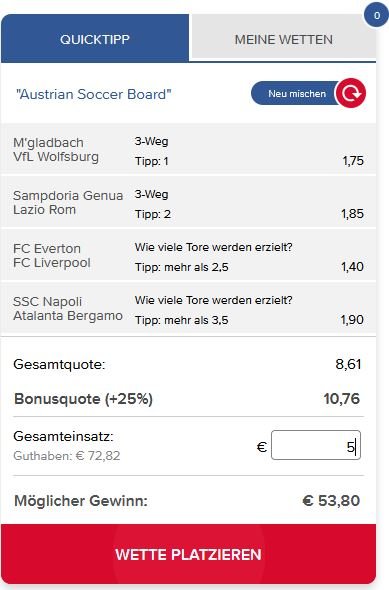Select the FC Everton vs FC Liverpool row

[x=188, y=256]
